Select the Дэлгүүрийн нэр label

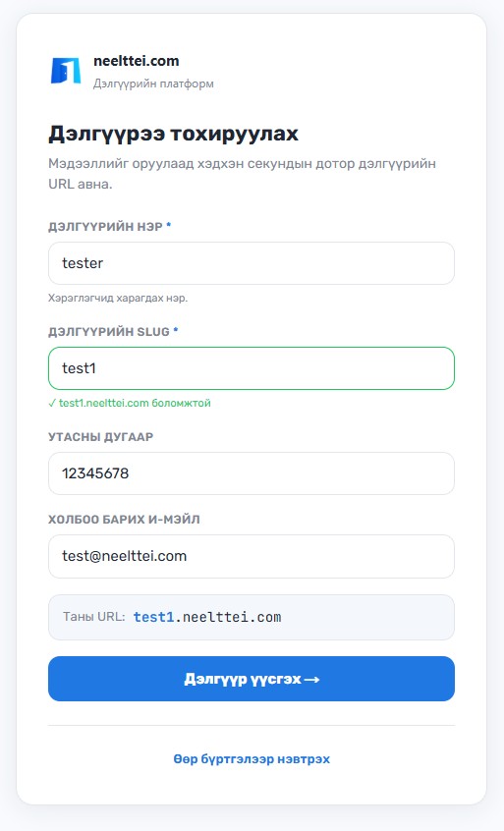click(105, 227)
